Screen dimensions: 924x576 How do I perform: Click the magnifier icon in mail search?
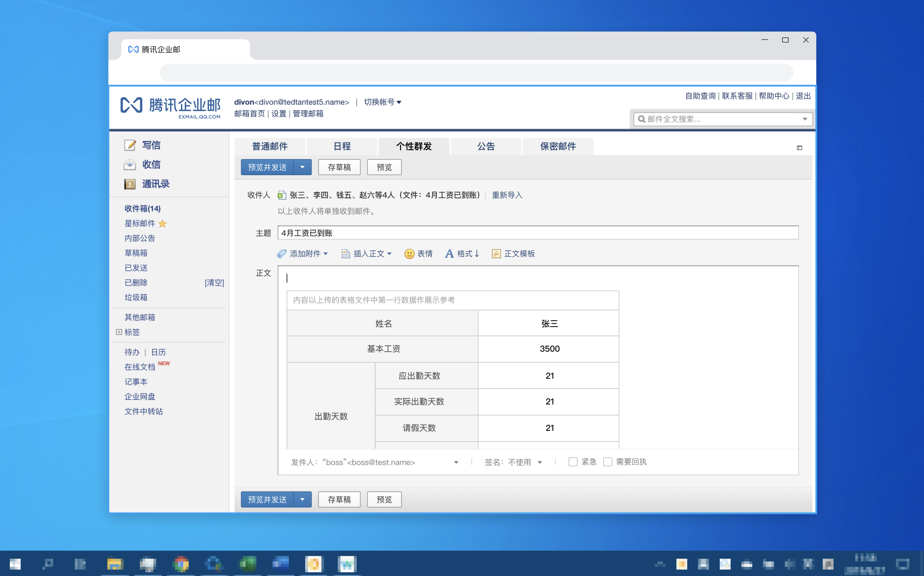642,119
